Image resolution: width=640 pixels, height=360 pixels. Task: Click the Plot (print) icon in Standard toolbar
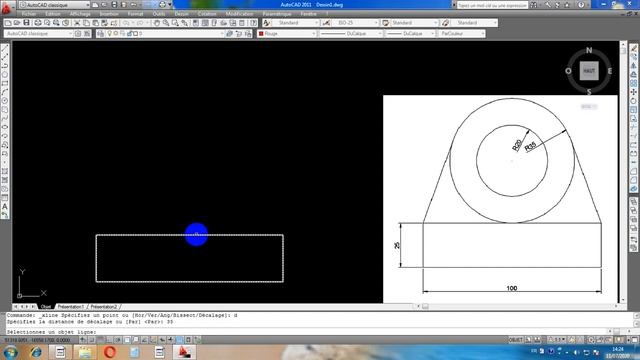[38, 23]
